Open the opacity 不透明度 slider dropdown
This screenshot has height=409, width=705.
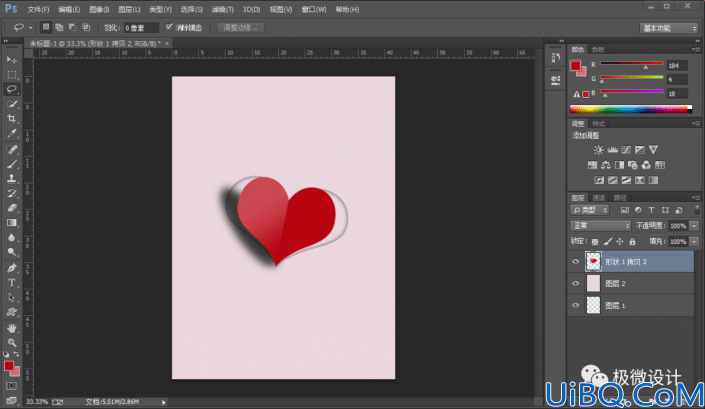[694, 226]
